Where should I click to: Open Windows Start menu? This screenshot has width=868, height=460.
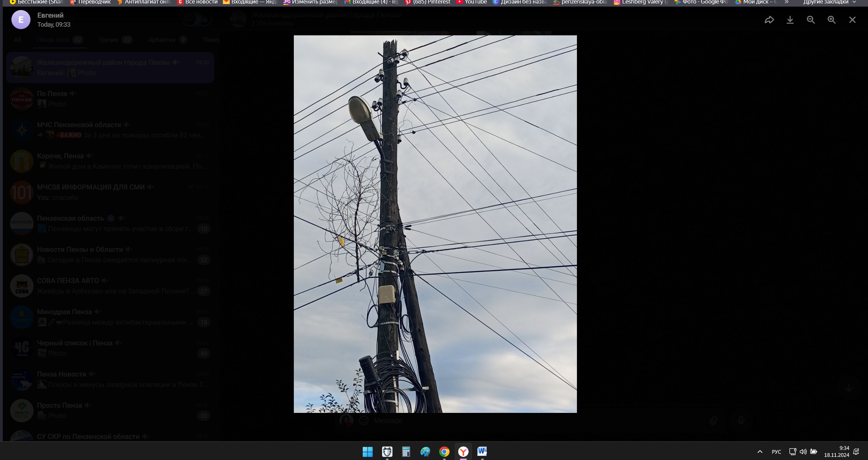[368, 452]
